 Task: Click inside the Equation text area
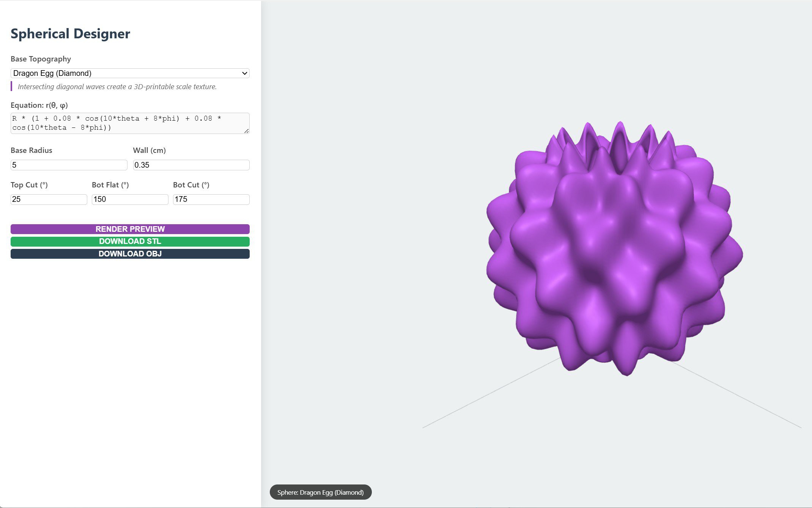coord(130,123)
